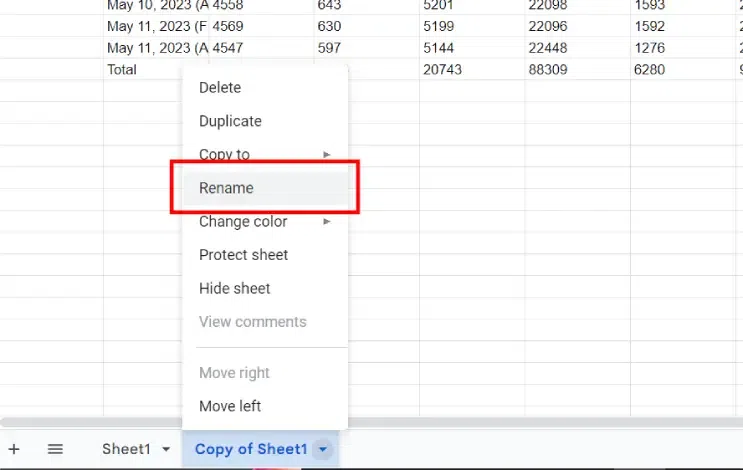Screen dimensions: 743x470
Task: Switch to the Sheet1 tab
Action: tap(126, 449)
